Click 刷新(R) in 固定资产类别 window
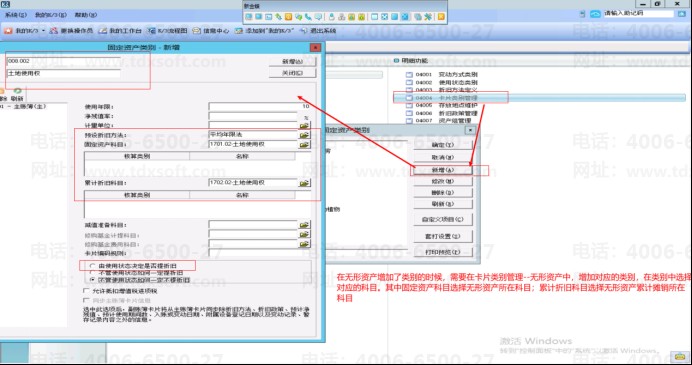Screen dimensions: 692x365 [443, 204]
